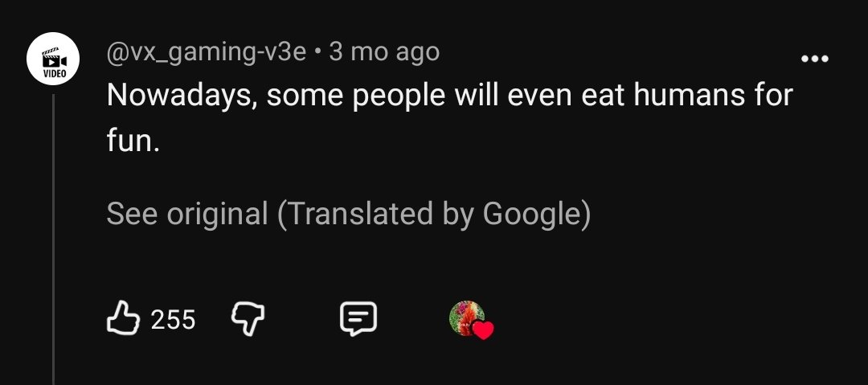This screenshot has height=385, width=868.
Task: Open the creator's flower profile thumbnail
Action: (x=467, y=318)
